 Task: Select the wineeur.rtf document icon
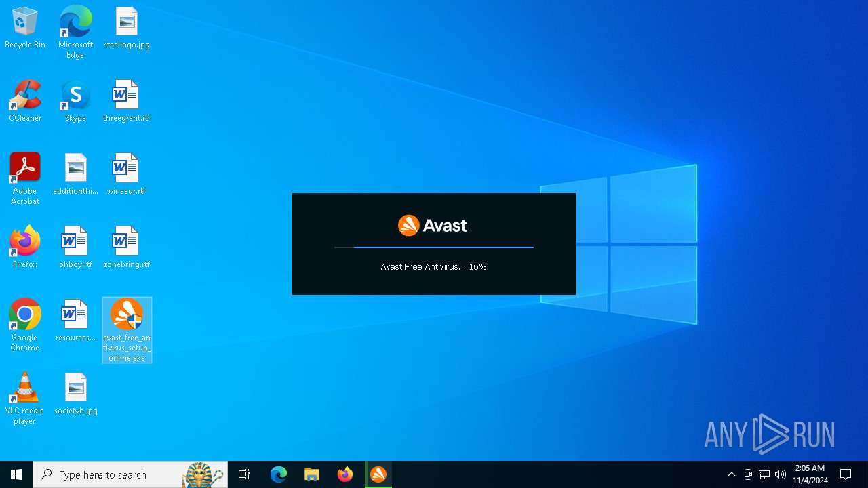(127, 175)
